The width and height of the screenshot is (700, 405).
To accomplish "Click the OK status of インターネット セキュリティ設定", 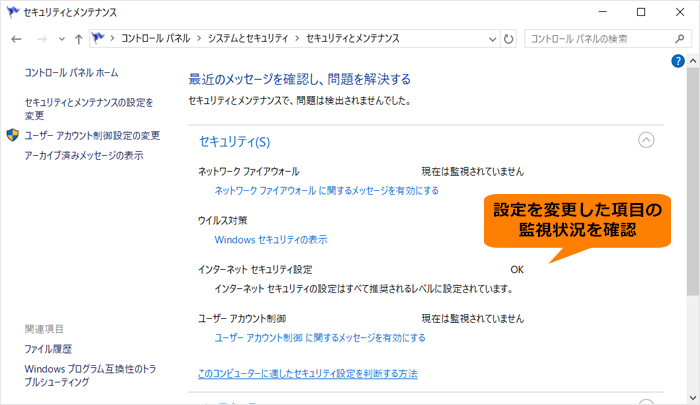I will click(517, 270).
